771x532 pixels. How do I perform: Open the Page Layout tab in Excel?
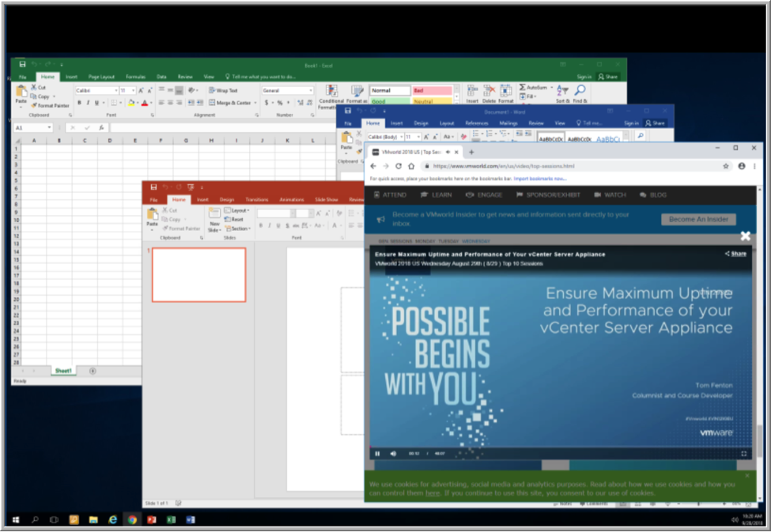pyautogui.click(x=101, y=77)
